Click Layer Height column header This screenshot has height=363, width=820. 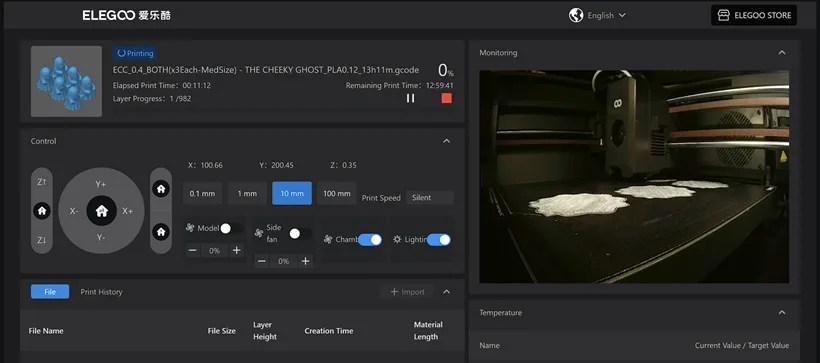point(265,331)
